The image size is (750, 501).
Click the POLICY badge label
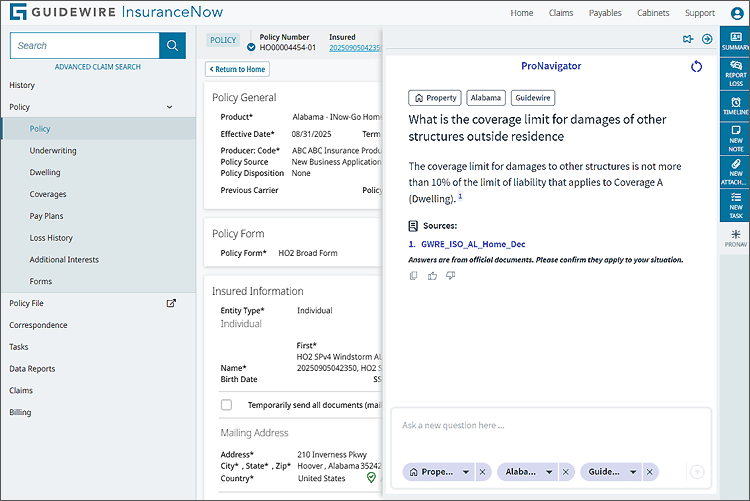[223, 40]
